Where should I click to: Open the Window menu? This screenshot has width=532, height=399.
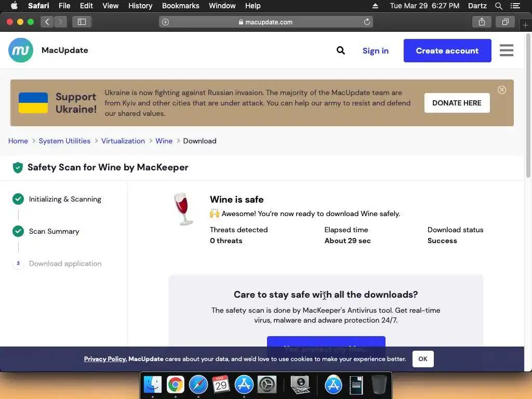point(222,6)
